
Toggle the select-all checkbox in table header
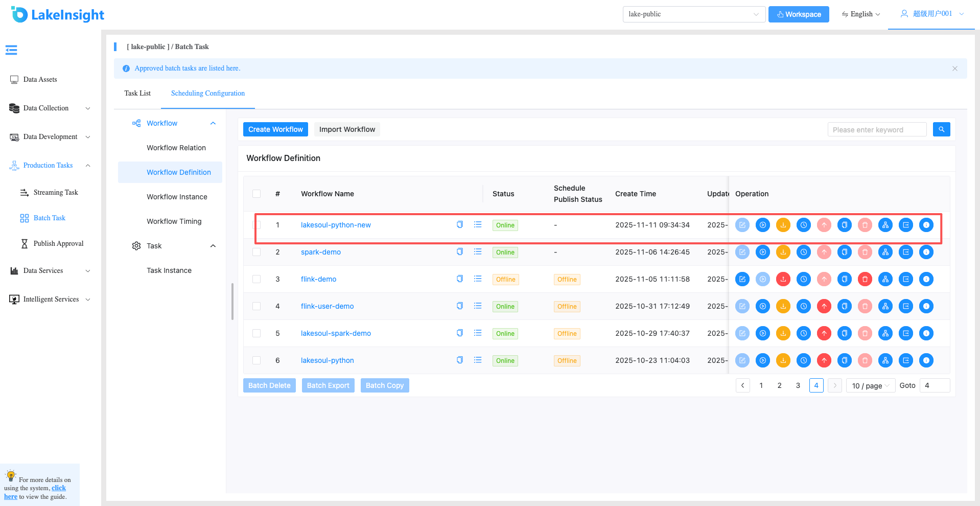click(256, 194)
